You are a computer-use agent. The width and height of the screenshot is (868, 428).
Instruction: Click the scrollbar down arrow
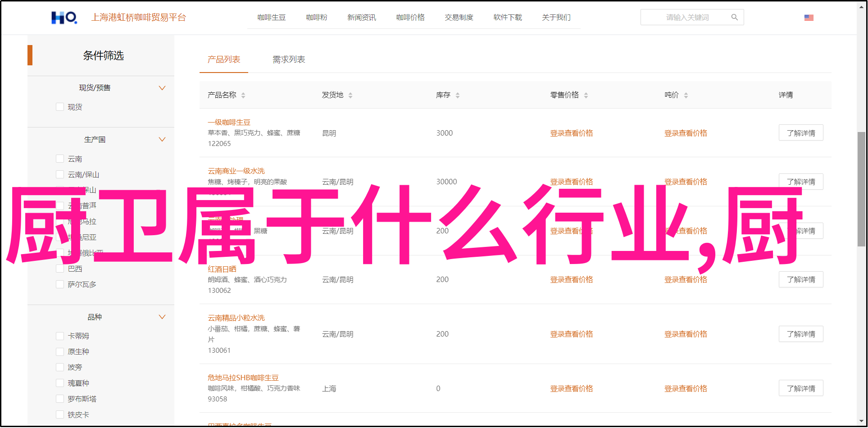pos(861,421)
